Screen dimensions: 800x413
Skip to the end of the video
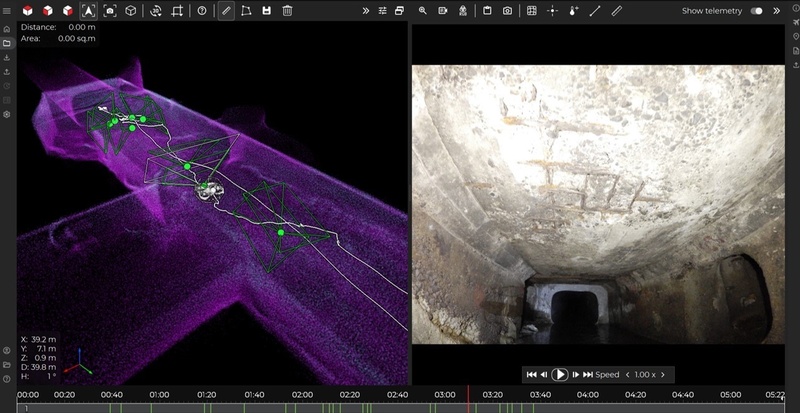[x=589, y=374]
